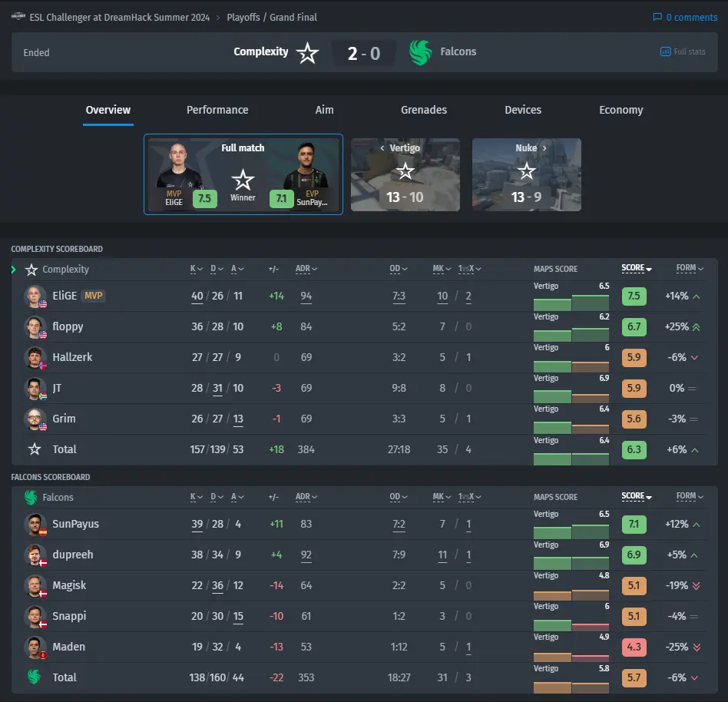Open ESL Challenger at DreamHack Summer 2024 link
This screenshot has height=702, width=728.
119,17
